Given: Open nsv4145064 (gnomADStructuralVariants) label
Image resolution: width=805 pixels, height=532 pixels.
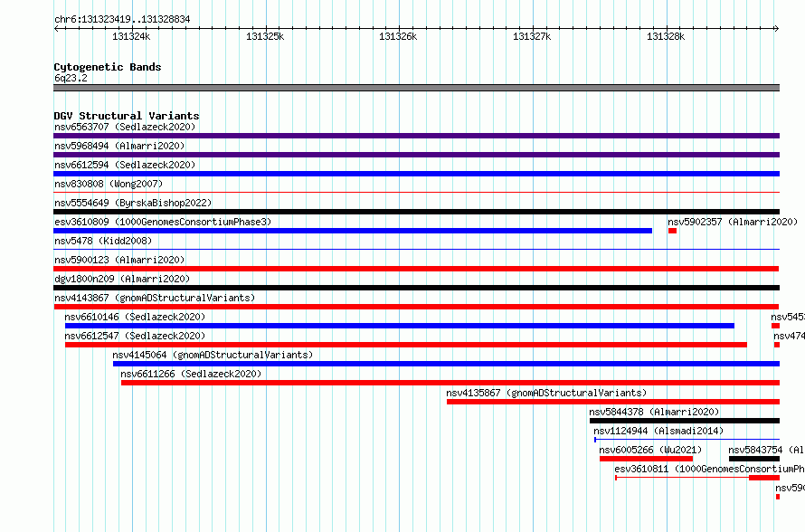Looking at the screenshot, I should click(x=213, y=355).
